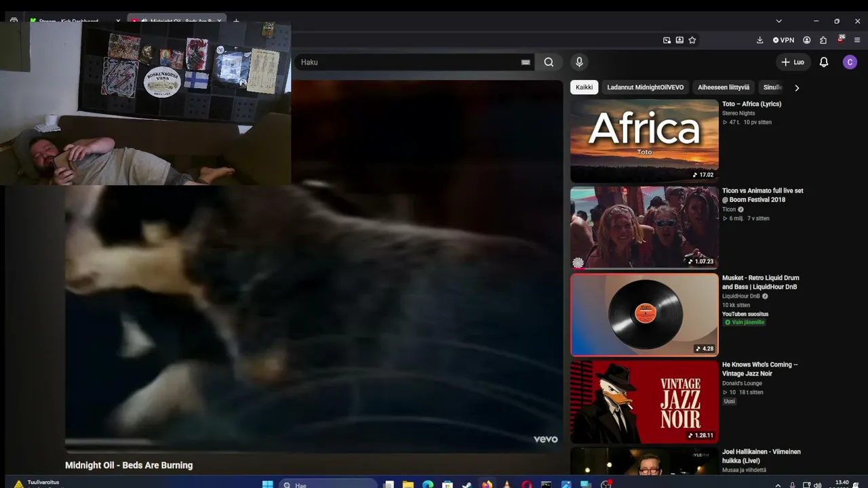Image resolution: width=868 pixels, height=488 pixels.
Task: Open browser downloads arrow icon
Action: [759, 40]
